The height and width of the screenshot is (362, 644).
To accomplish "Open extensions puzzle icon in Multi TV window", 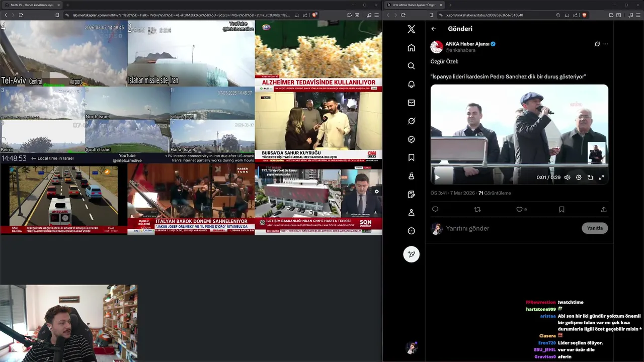I will (350, 15).
